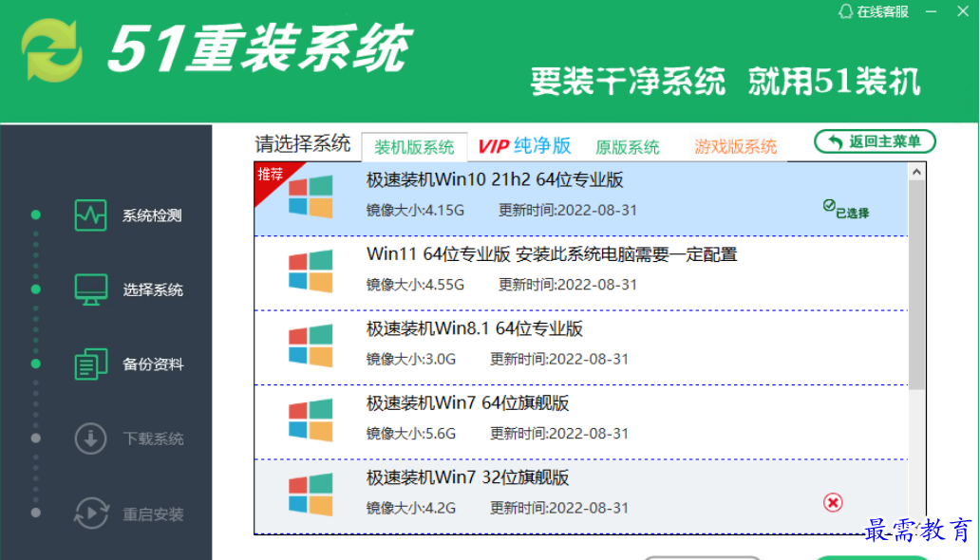Image resolution: width=980 pixels, height=560 pixels.
Task: Select 下载系统 step label in sidebar
Action: click(x=153, y=439)
